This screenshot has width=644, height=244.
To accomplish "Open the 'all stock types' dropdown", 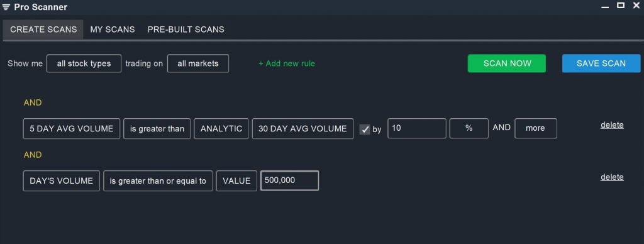I will pyautogui.click(x=84, y=64).
